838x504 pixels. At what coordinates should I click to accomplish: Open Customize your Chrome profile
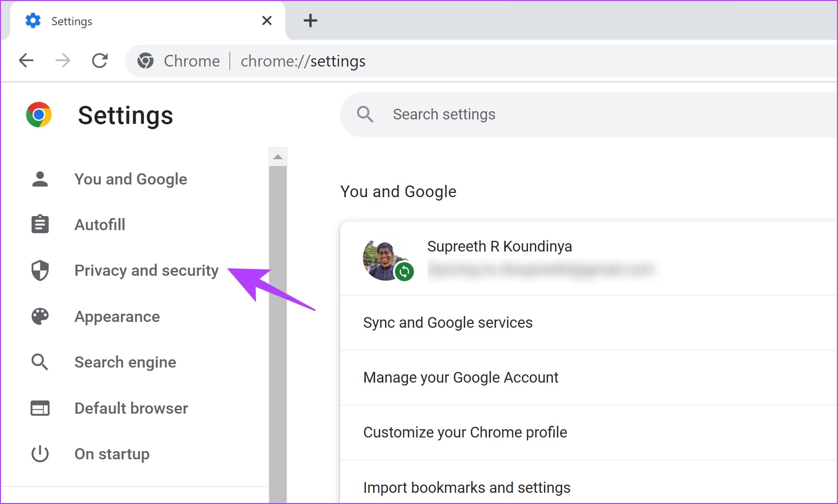(x=465, y=433)
